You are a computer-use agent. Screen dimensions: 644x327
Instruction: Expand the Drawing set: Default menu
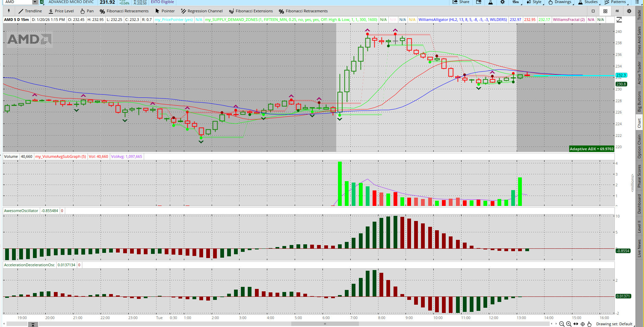coord(614,324)
